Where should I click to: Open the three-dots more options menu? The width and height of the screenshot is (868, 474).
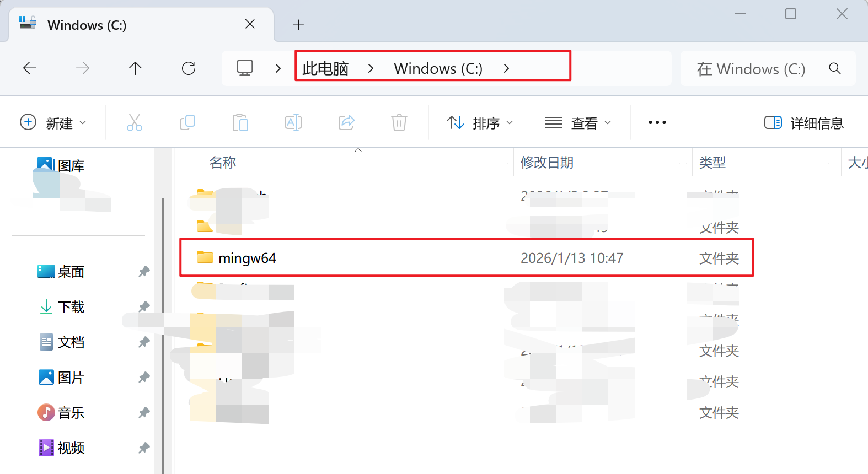click(x=657, y=122)
